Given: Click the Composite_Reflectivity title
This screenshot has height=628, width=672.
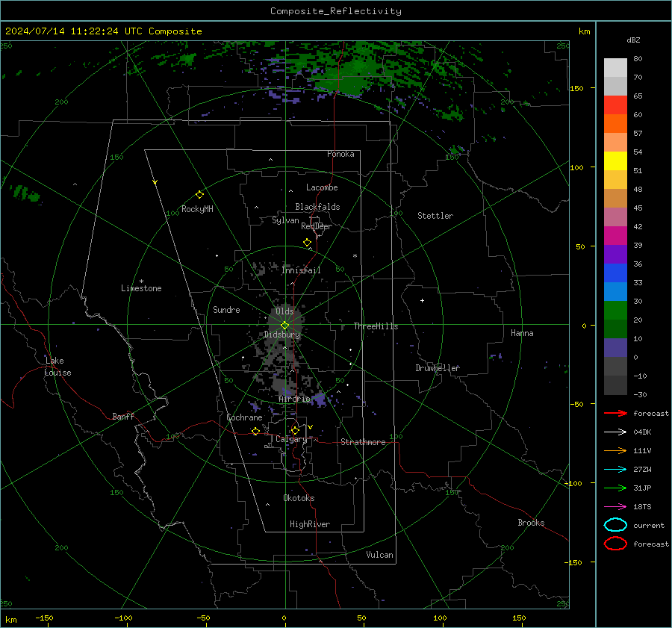Looking at the screenshot, I should click(336, 11).
